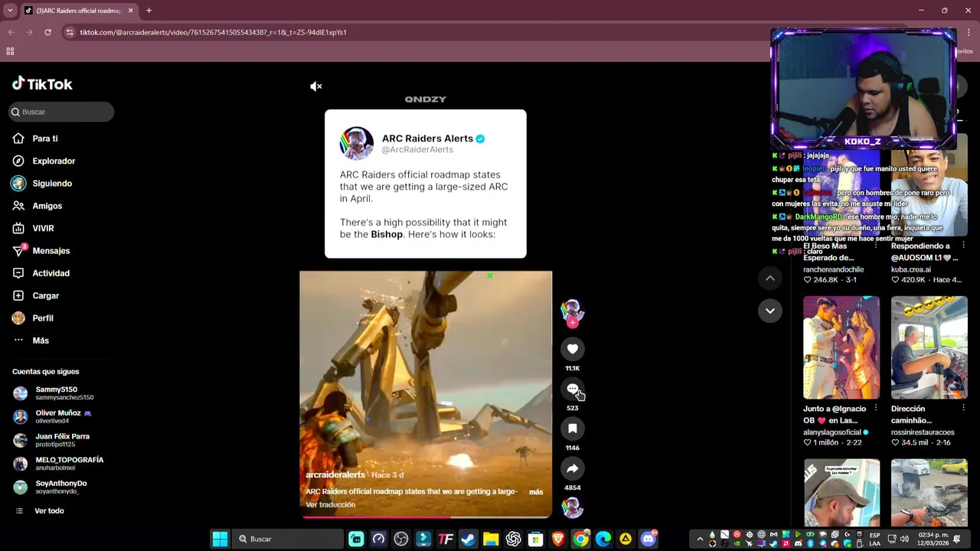Open Steam from the taskbar
This screenshot has width=980, height=551.
click(x=468, y=539)
